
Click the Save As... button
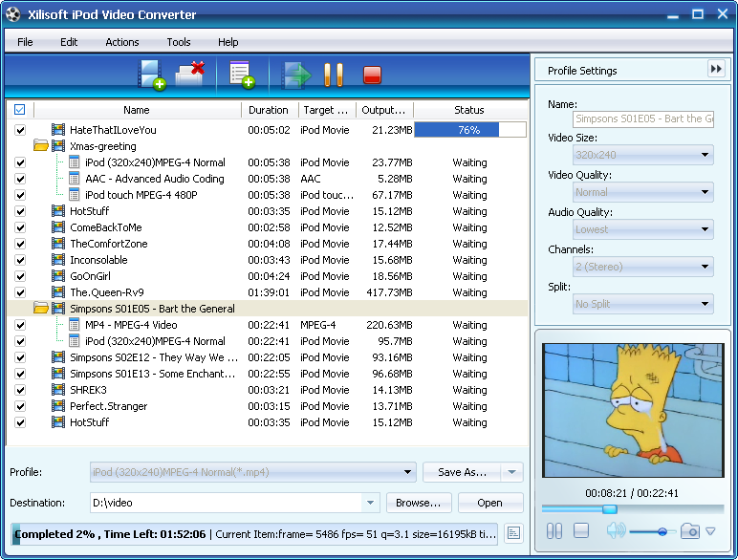tap(462, 472)
